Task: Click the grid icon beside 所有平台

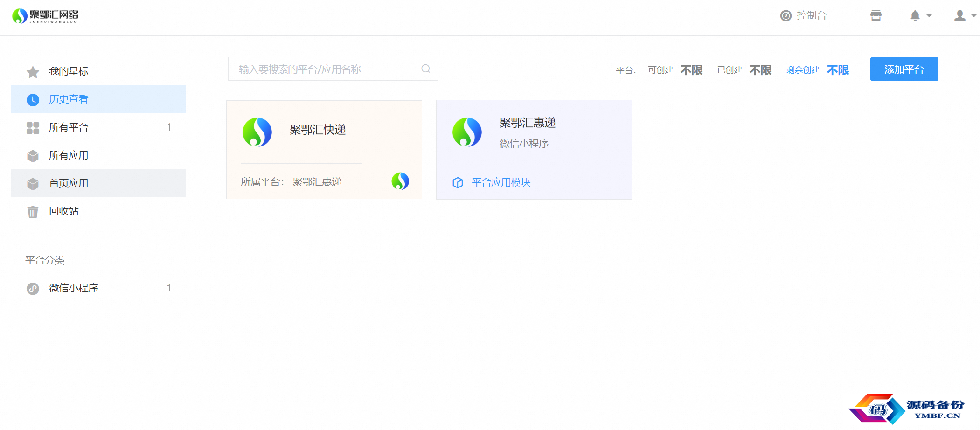Action: pos(33,128)
